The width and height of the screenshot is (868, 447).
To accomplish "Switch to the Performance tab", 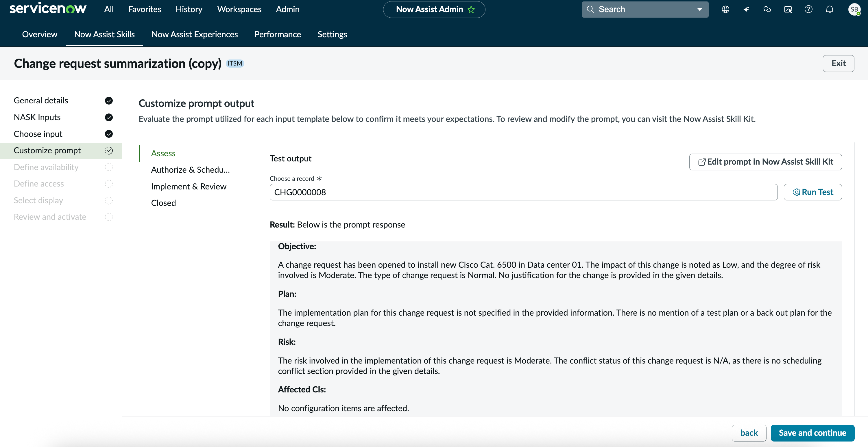I will pyautogui.click(x=278, y=34).
